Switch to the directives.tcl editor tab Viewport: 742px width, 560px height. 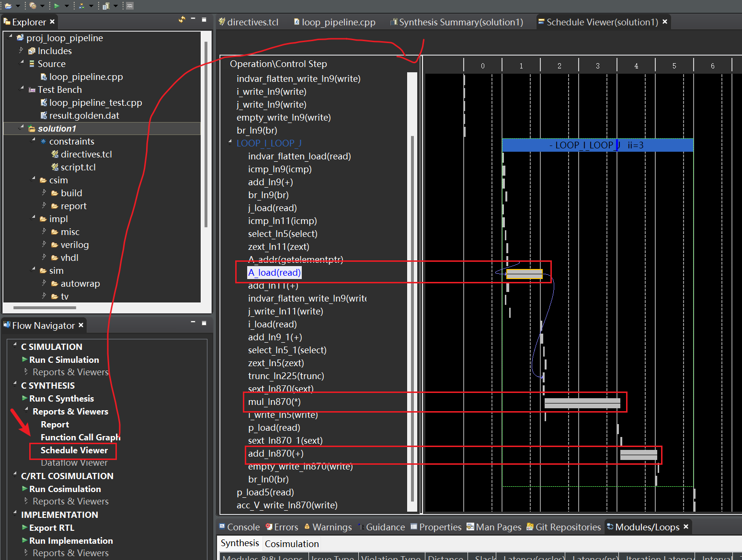pos(249,22)
